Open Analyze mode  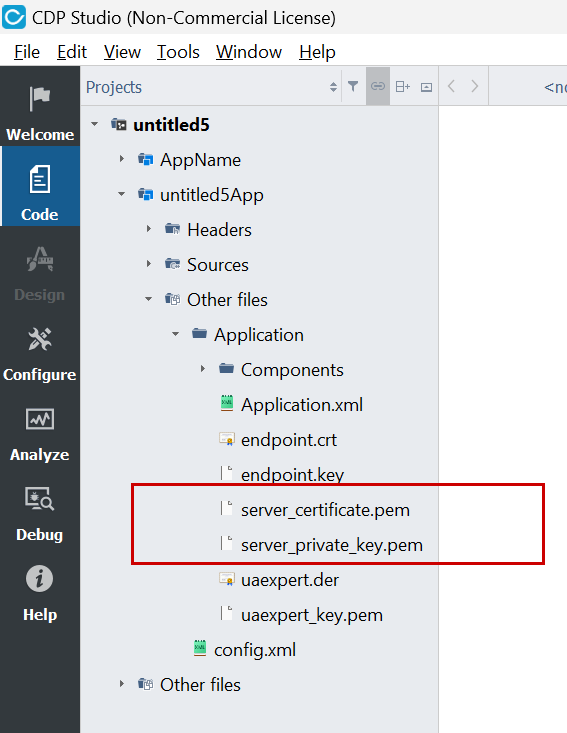coord(40,426)
